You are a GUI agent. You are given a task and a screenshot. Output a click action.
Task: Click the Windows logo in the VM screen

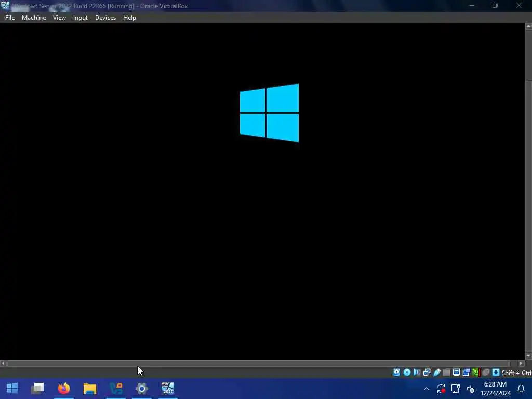pos(270,113)
